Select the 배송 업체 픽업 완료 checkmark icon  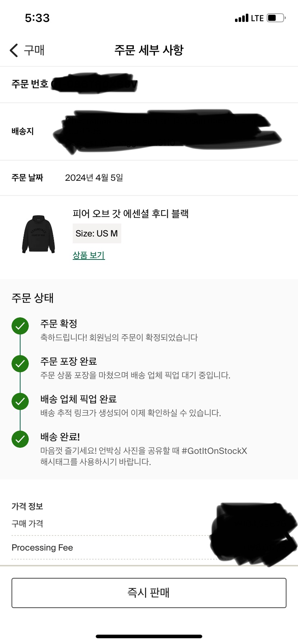click(x=20, y=401)
